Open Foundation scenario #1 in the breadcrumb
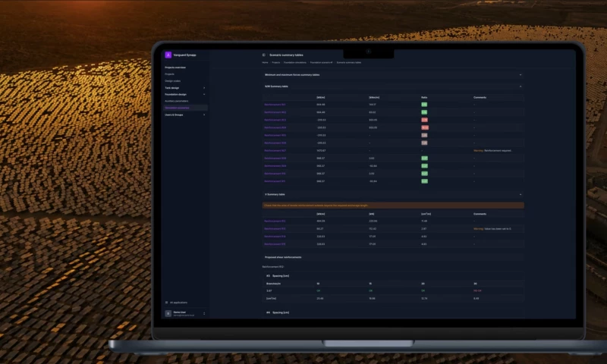This screenshot has height=364, width=607. [x=321, y=62]
